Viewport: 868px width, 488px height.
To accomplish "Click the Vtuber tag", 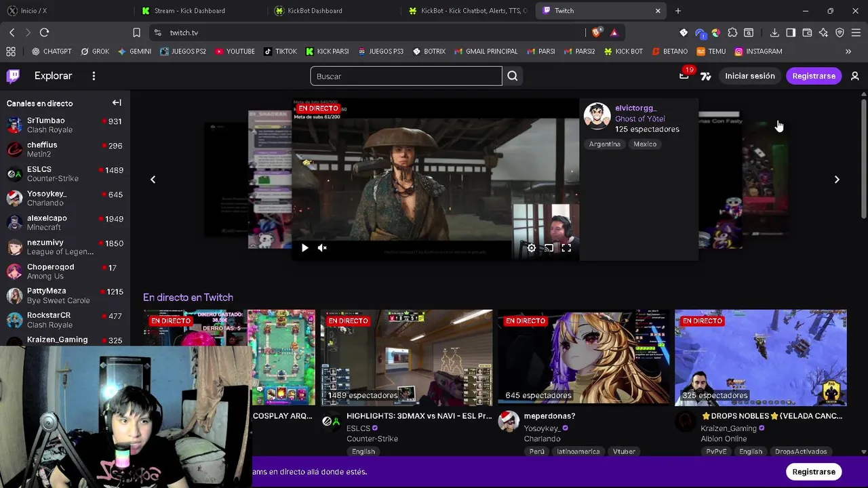I will pyautogui.click(x=624, y=451).
